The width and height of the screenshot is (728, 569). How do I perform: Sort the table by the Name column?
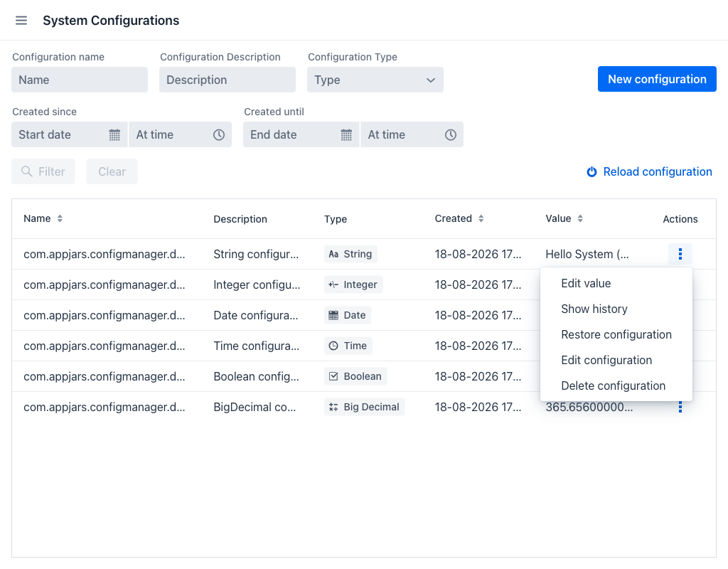(60, 219)
